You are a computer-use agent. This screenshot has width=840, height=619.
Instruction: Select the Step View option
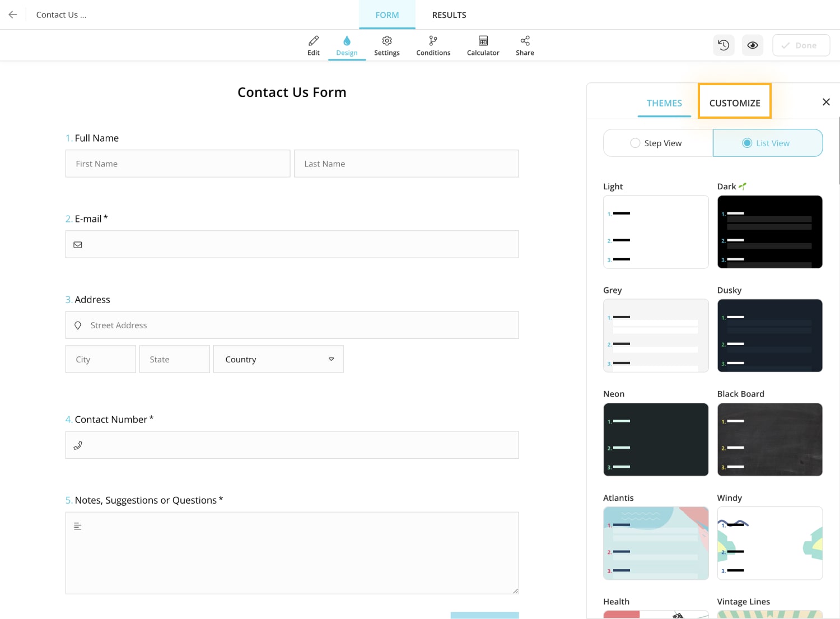click(658, 143)
